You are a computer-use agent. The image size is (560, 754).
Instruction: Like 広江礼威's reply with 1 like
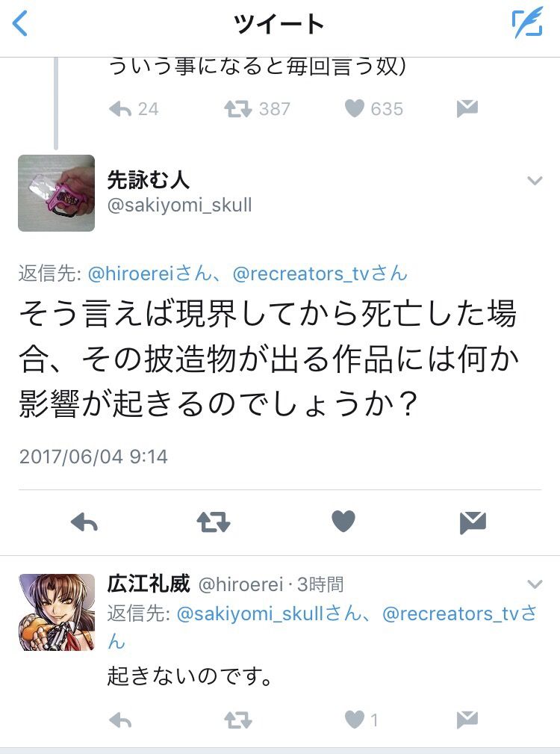[355, 720]
